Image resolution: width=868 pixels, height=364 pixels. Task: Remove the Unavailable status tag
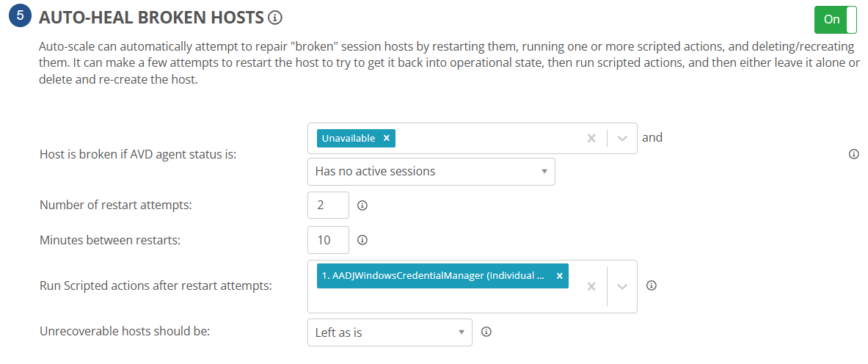tap(387, 138)
